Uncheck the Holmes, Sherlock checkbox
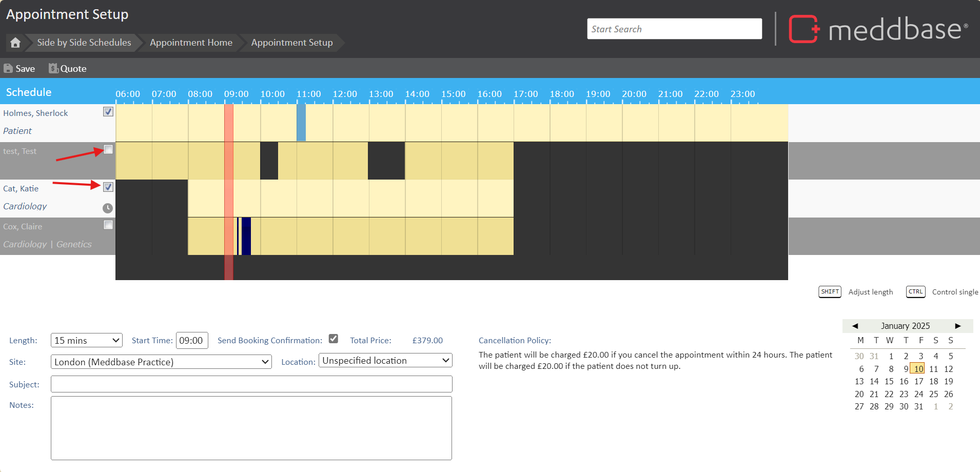Viewport: 980px width, 472px height. click(x=108, y=112)
